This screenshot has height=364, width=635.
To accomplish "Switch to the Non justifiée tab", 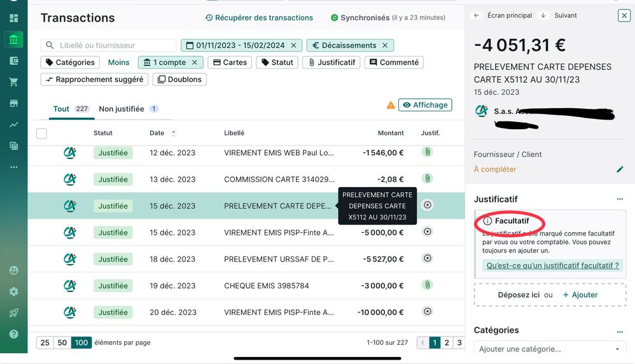I will [122, 109].
